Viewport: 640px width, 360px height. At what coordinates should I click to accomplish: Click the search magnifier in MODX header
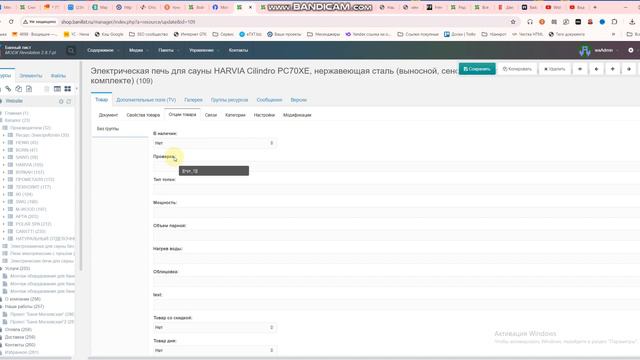coord(71,50)
